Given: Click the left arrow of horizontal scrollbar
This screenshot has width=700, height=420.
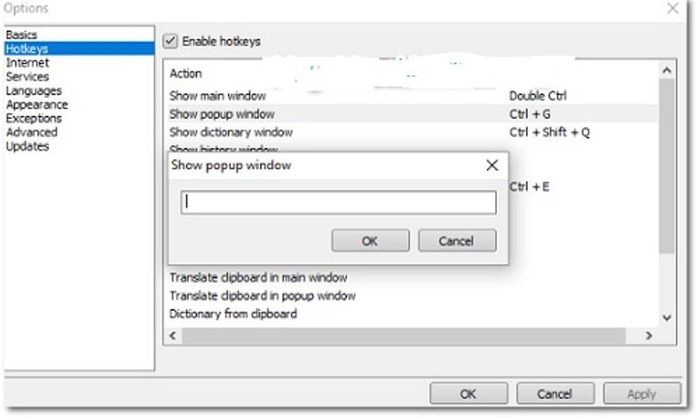Looking at the screenshot, I should pos(173,336).
